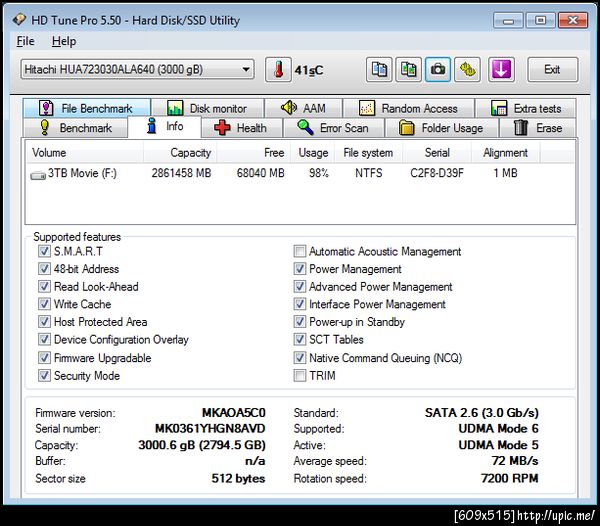Switch to the Benchmark tab
Viewport: 600px width, 526px height.
[x=75, y=128]
